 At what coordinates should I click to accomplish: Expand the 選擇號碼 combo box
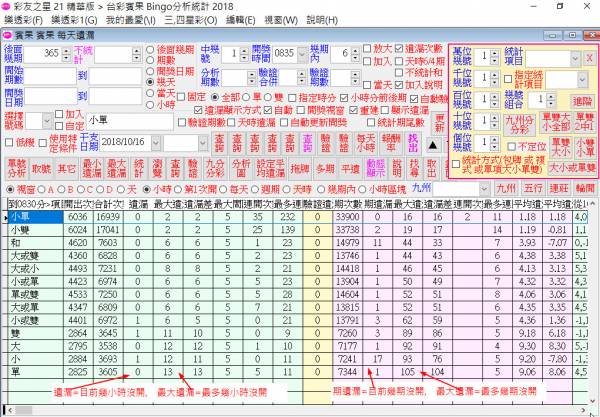pyautogui.click(x=47, y=121)
